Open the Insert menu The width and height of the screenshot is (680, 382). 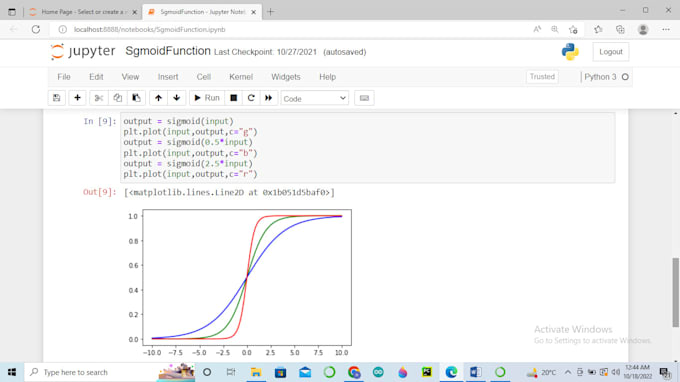(168, 77)
